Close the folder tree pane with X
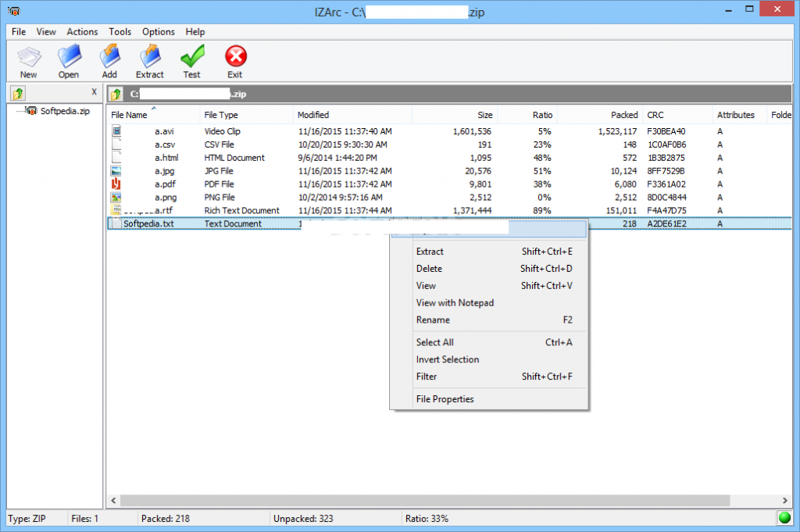Image resolution: width=800 pixels, height=532 pixels. 94,92
